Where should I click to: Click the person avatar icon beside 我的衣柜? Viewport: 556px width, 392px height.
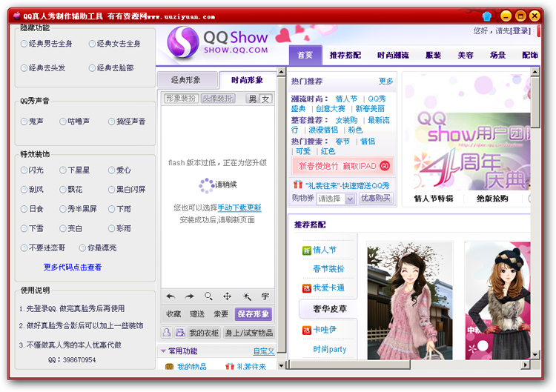point(167,333)
